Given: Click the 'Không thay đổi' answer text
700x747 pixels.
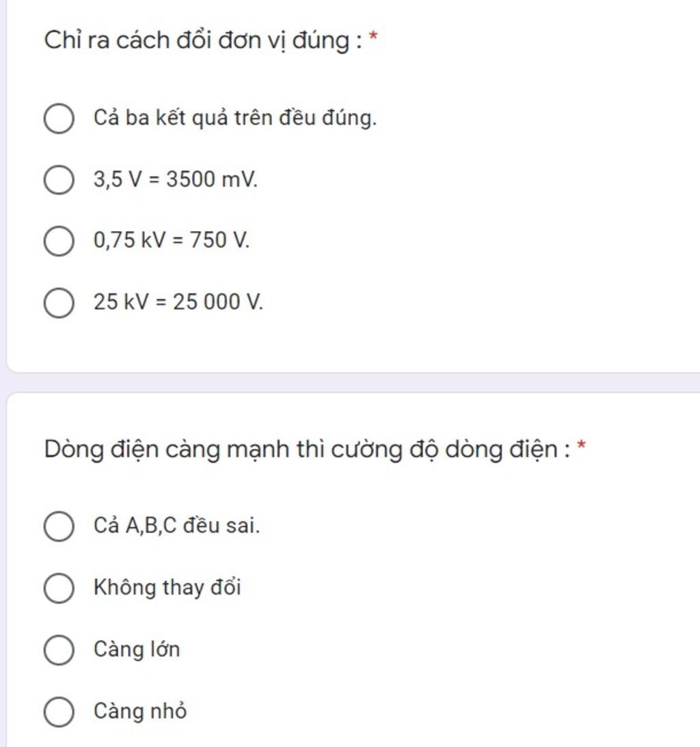Looking at the screenshot, I should pyautogui.click(x=167, y=588).
